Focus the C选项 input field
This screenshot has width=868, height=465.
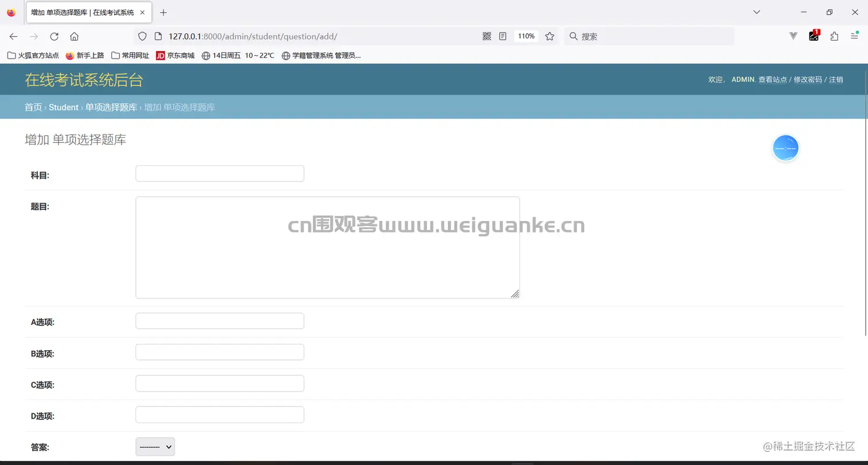click(x=220, y=383)
